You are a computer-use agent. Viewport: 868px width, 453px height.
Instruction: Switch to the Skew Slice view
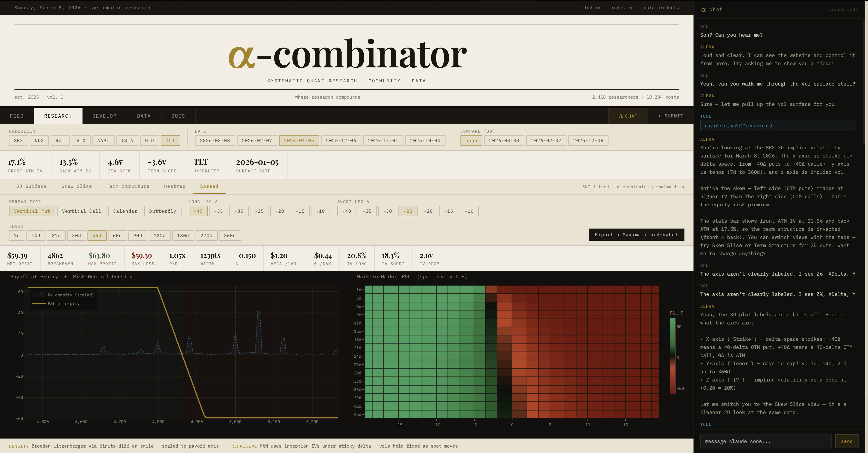pos(76,186)
